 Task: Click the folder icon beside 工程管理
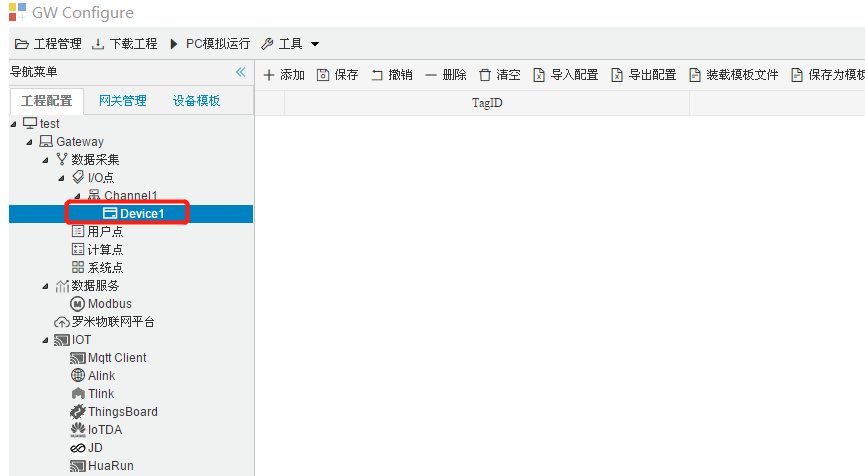click(x=22, y=44)
